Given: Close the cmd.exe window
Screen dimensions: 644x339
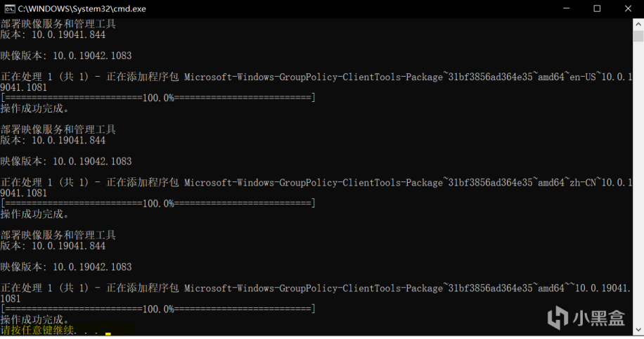Looking at the screenshot, I should [628, 8].
